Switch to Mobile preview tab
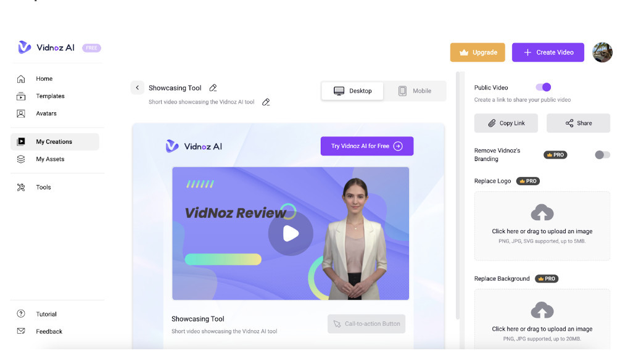Viewport: 628px width, 364px height. [x=415, y=91]
